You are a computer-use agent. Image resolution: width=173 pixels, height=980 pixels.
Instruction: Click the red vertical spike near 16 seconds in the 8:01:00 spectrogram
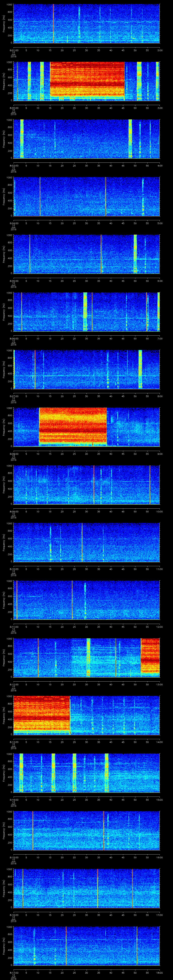(53, 24)
